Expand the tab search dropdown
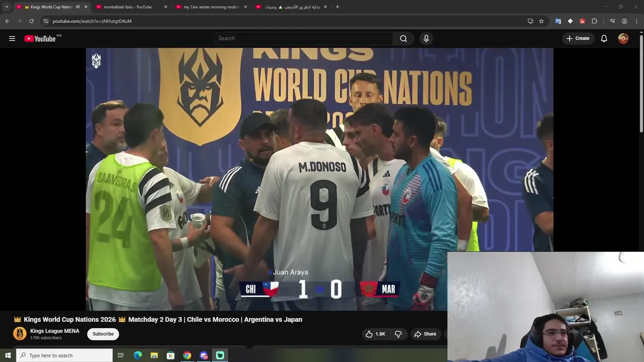644x362 pixels. tap(7, 7)
